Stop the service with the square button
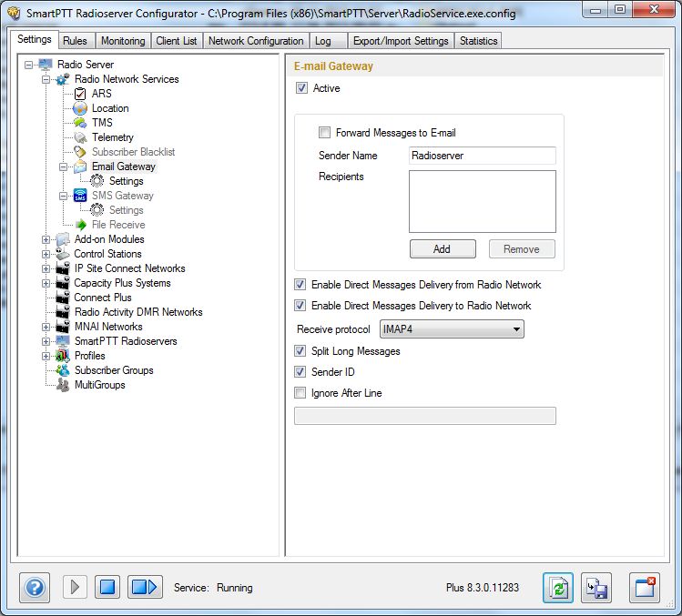The width and height of the screenshot is (682, 616). [107, 587]
